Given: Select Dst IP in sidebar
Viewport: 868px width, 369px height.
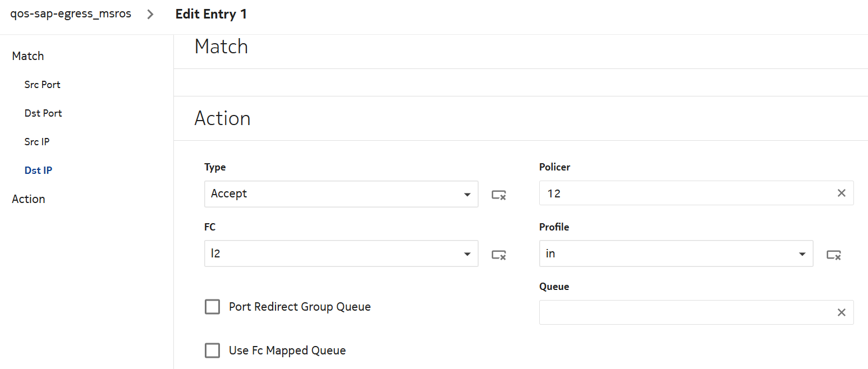Looking at the screenshot, I should (38, 170).
